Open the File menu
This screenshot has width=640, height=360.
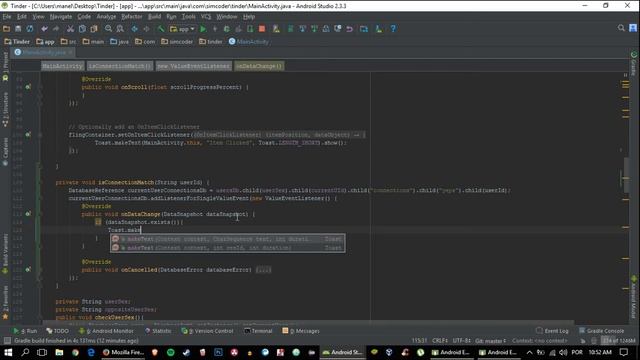(7, 17)
